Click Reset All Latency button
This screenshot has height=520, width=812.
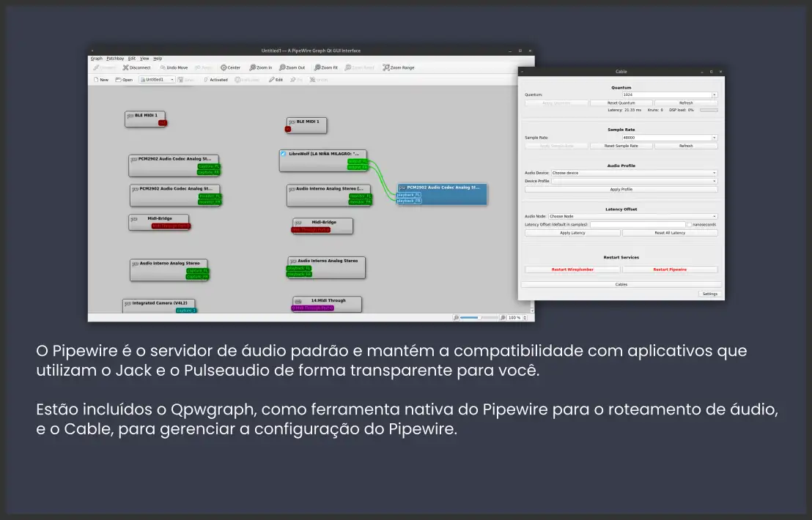[x=670, y=233]
